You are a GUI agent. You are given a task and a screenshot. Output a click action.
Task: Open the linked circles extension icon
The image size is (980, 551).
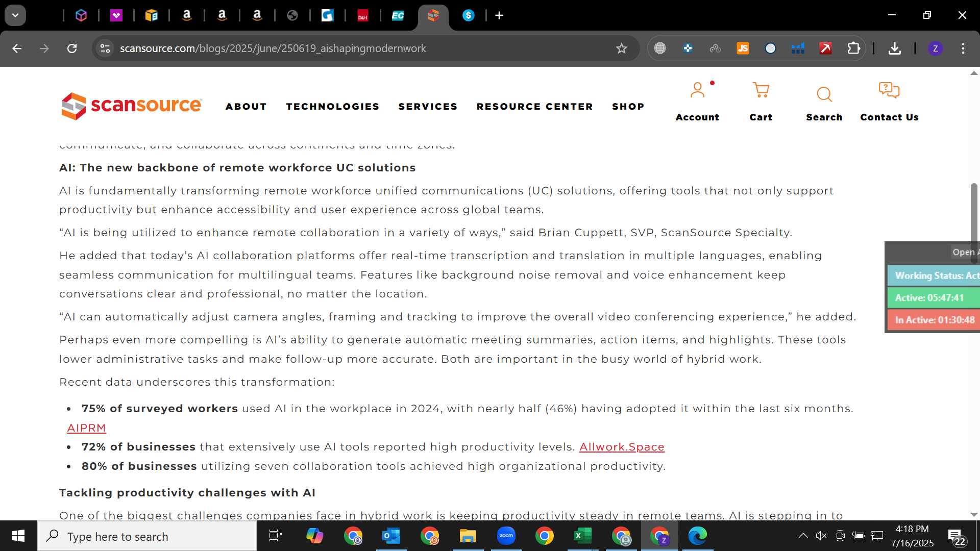(x=715, y=48)
